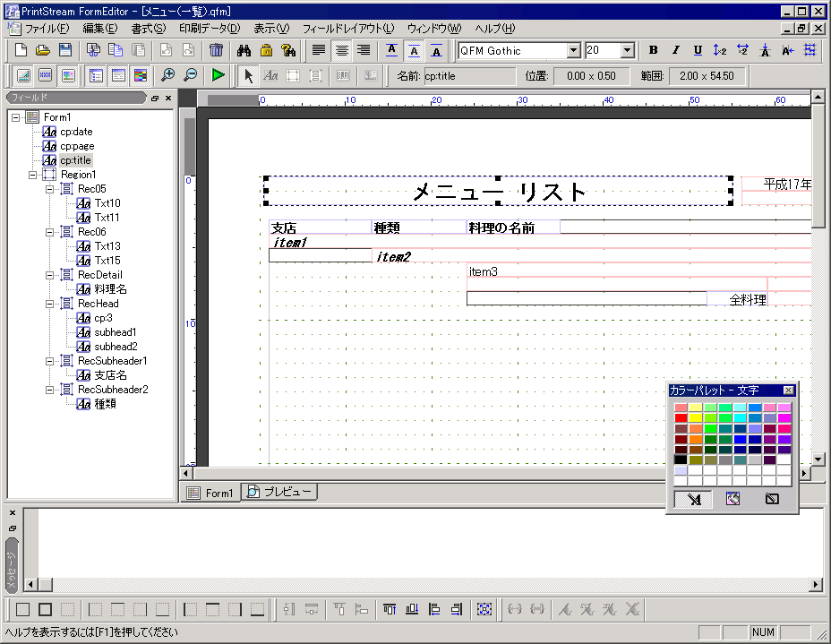The image size is (831, 644).
Task: Switch to the プレビュー tab
Action: [x=279, y=493]
